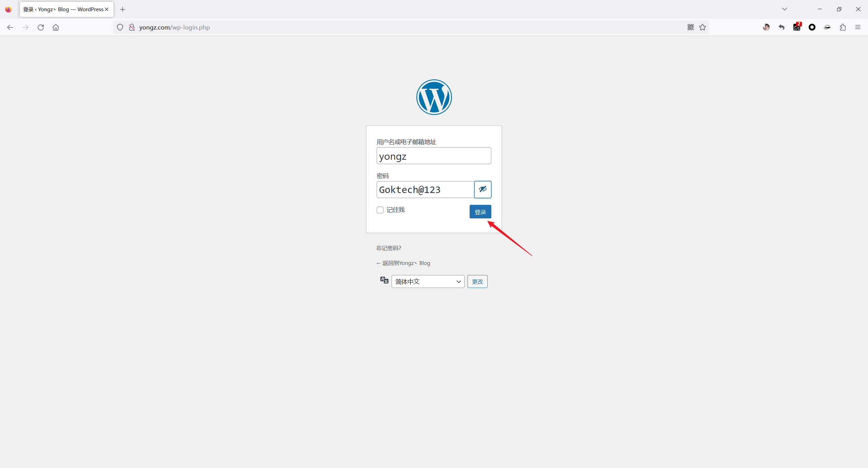Screen dimensions: 868x468
Task: Follow the 返回到Yongz丶Blog link
Action: coord(403,263)
